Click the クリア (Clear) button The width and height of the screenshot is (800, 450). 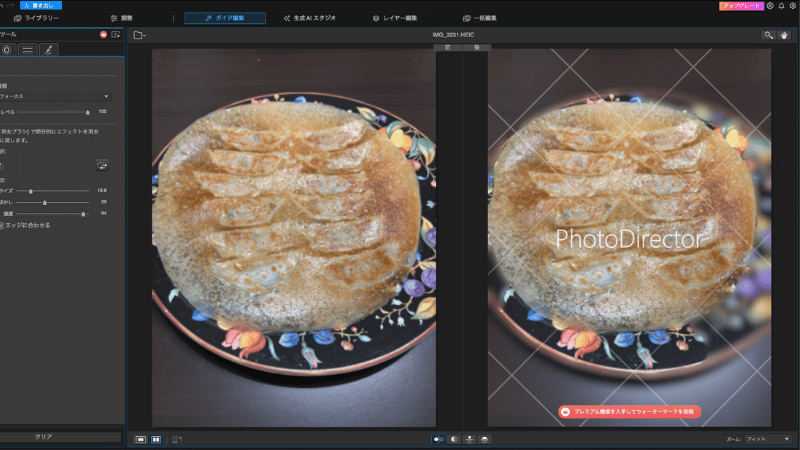[60, 437]
